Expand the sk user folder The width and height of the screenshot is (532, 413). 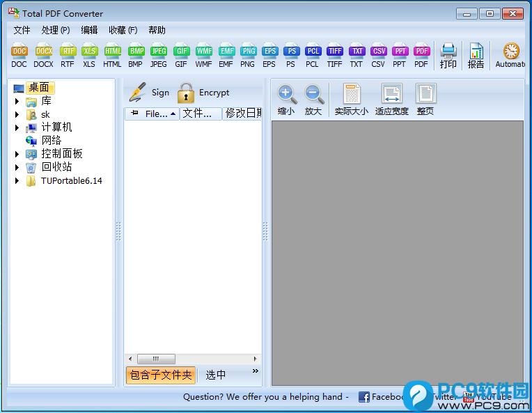point(17,114)
